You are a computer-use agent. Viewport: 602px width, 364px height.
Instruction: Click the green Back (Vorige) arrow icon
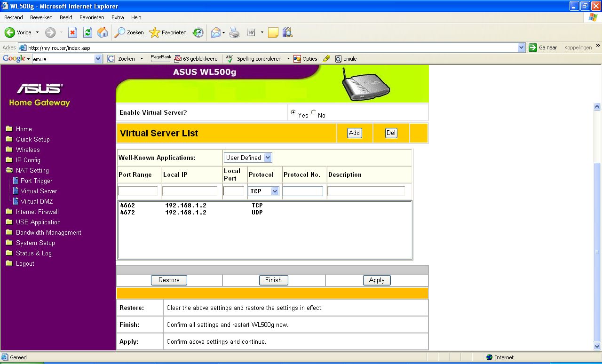click(9, 32)
